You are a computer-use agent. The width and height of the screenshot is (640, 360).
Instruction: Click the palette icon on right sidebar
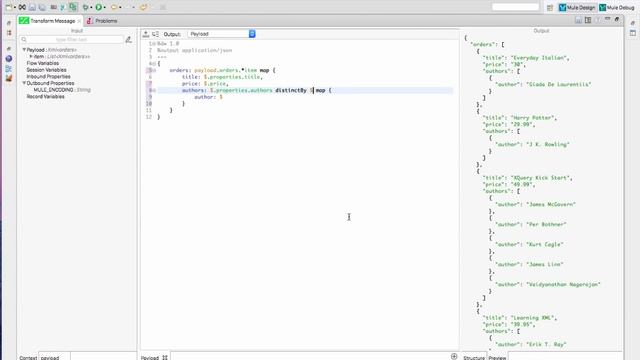tap(633, 33)
